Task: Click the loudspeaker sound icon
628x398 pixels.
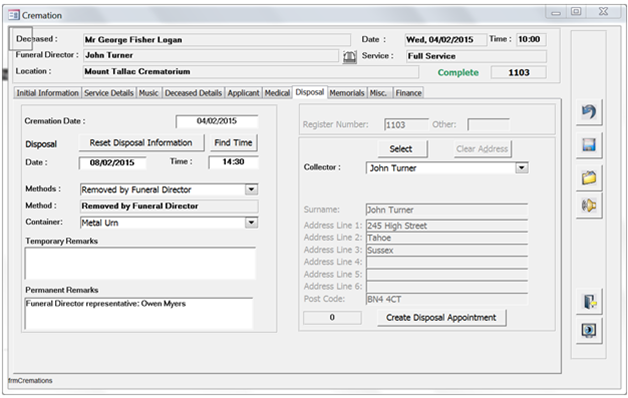Action: [589, 205]
